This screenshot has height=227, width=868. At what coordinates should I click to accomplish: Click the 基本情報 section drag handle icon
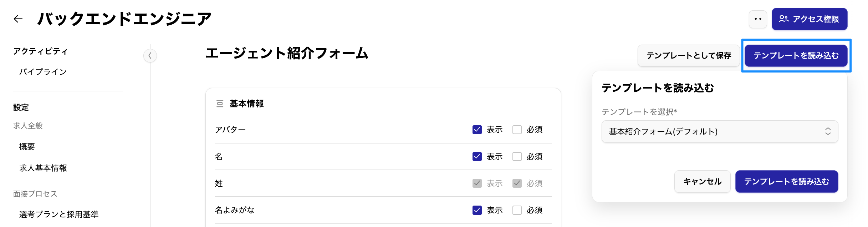tap(220, 104)
